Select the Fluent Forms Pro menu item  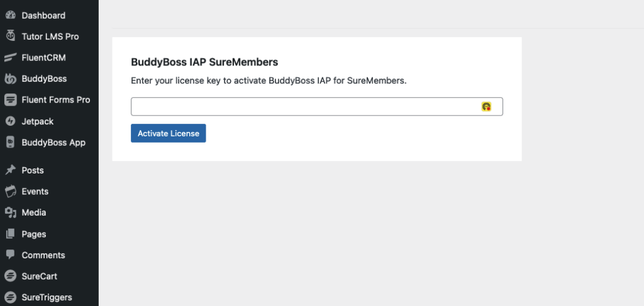pos(55,100)
